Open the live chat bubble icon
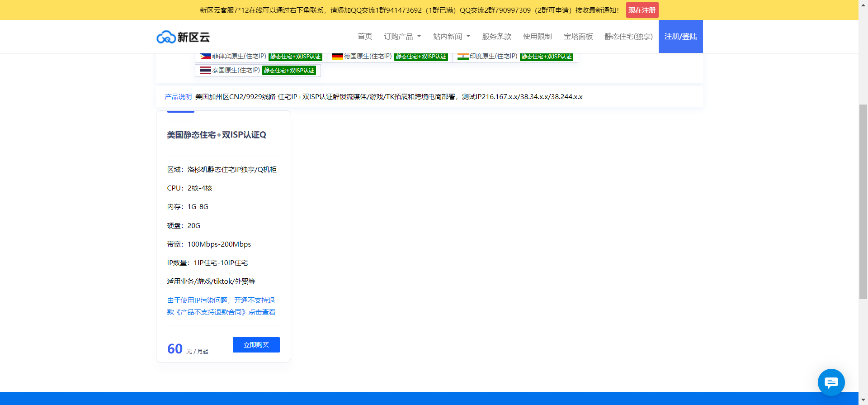The width and height of the screenshot is (868, 405). (831, 382)
